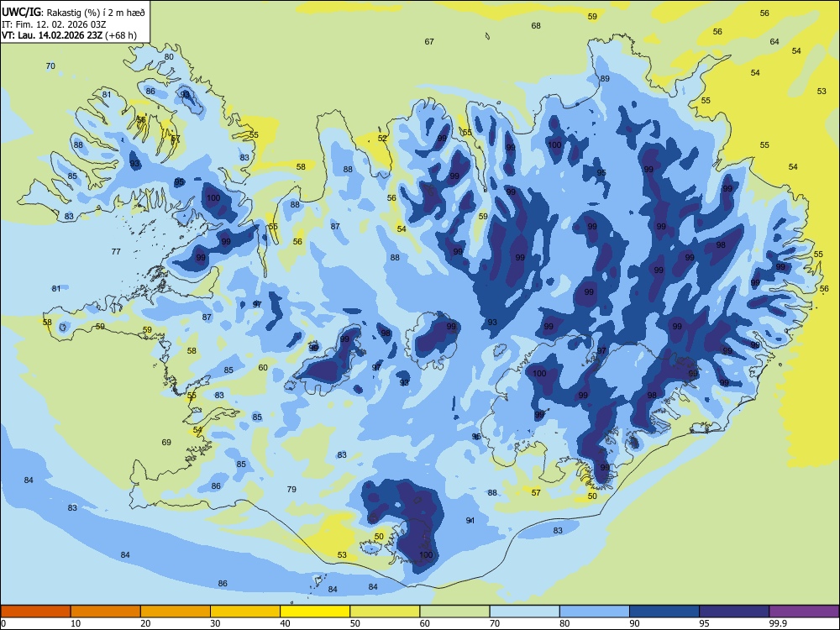The image size is (840, 630).
Task: Click the pale yellow 50–60 legend swatch
Action: point(385,612)
